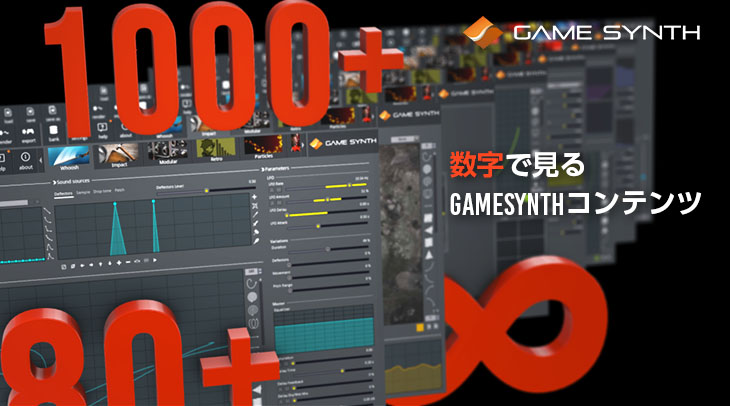The height and width of the screenshot is (406, 730).
Task: Select the bottom drawing tool beside deflectors graph
Action: point(256,241)
